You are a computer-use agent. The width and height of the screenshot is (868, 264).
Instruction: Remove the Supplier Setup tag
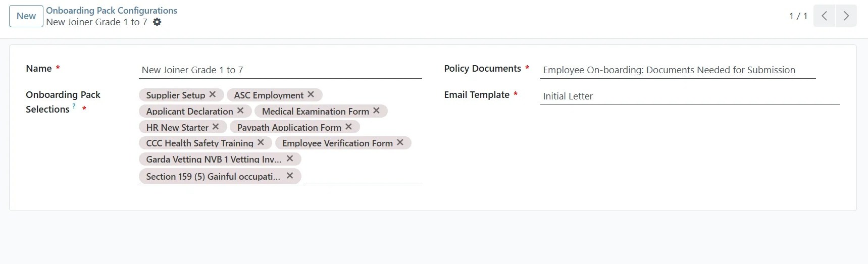pos(213,94)
